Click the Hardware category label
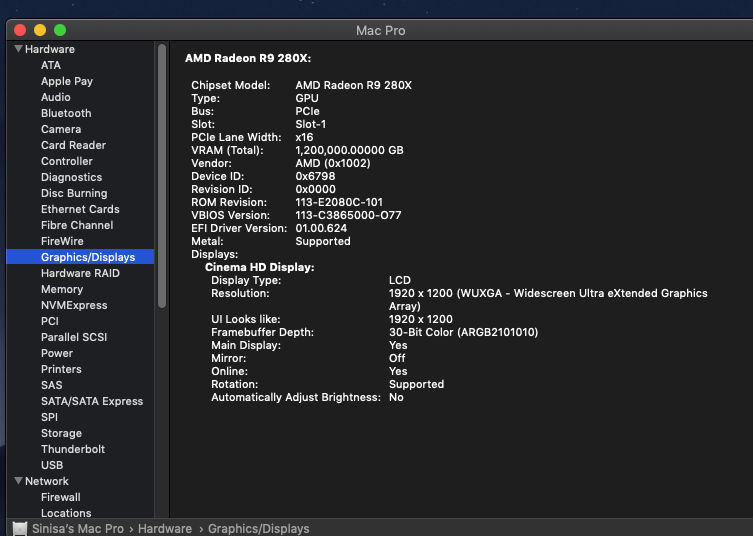Image resolution: width=753 pixels, height=536 pixels. click(x=50, y=49)
